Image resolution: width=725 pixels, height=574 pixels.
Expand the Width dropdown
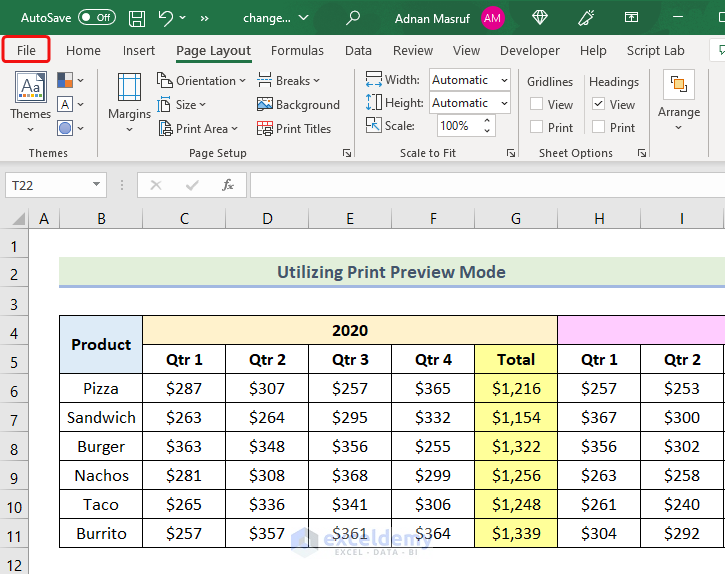[503, 80]
